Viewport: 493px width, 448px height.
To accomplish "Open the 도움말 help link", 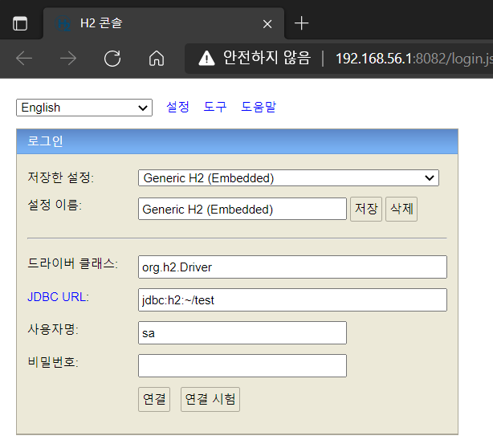I will tap(259, 107).
